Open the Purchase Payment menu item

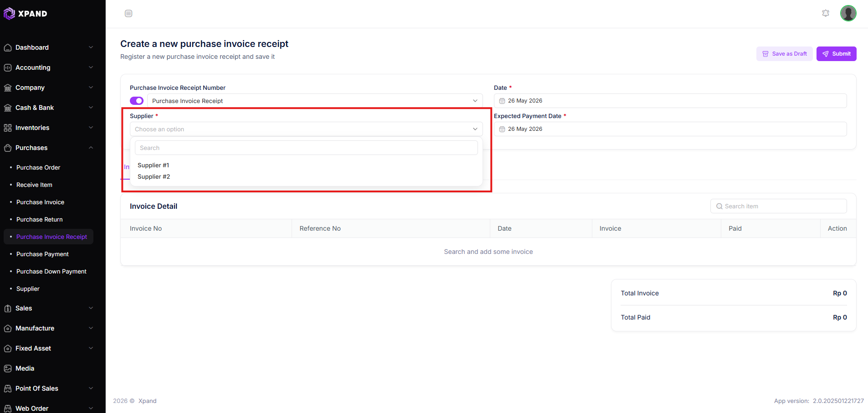(x=42, y=254)
